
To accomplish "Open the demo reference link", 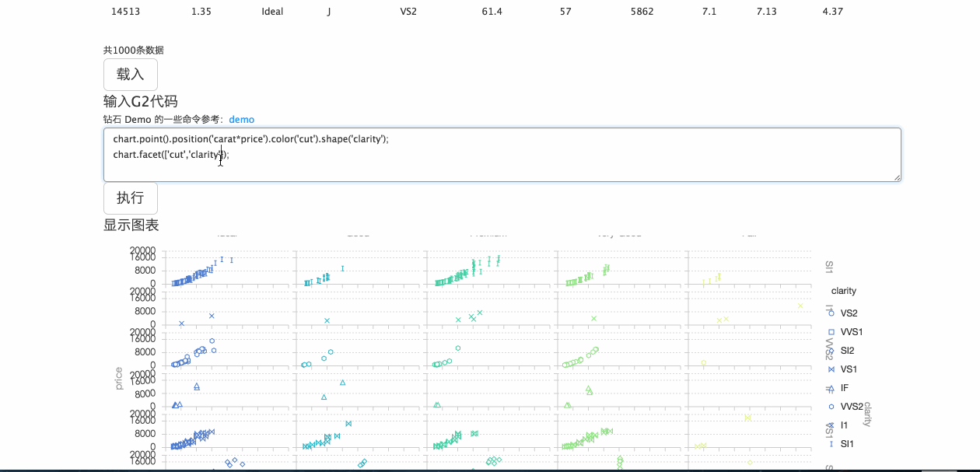I will (x=241, y=120).
